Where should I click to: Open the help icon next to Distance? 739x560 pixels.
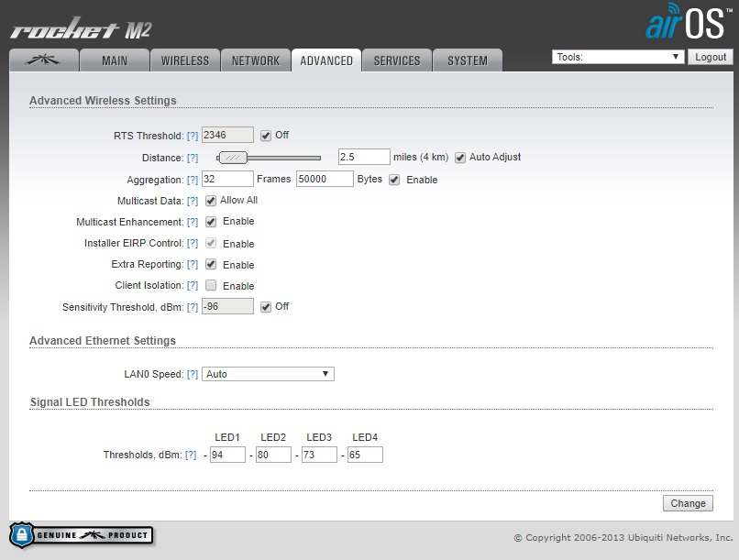(193, 158)
